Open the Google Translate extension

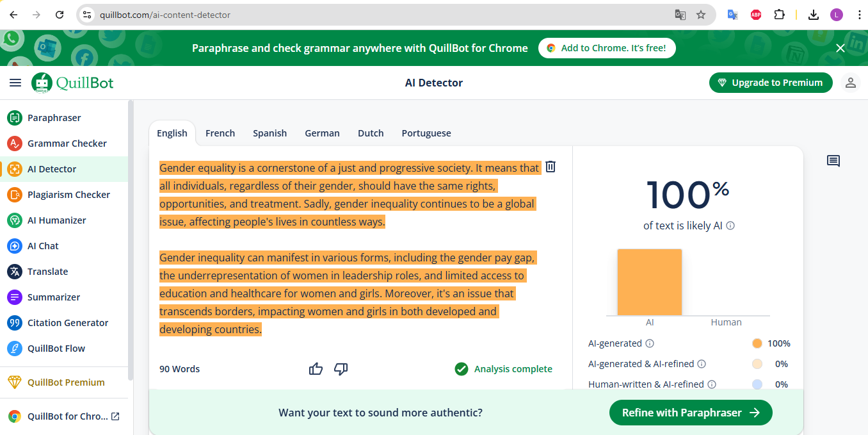click(x=733, y=15)
